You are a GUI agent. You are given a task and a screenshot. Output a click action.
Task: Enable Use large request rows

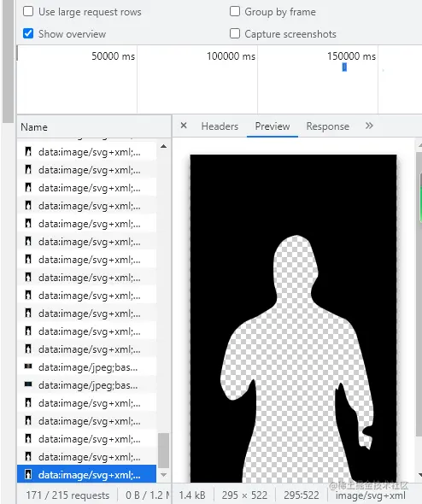pos(28,12)
